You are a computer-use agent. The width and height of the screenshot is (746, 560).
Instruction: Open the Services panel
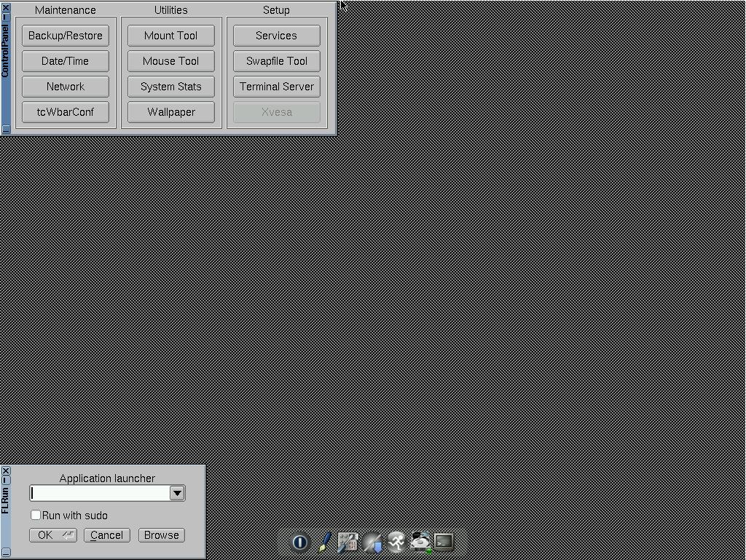coord(276,35)
